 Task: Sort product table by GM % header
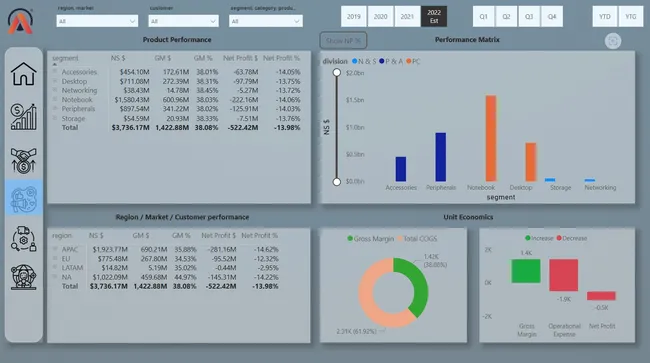(x=203, y=58)
